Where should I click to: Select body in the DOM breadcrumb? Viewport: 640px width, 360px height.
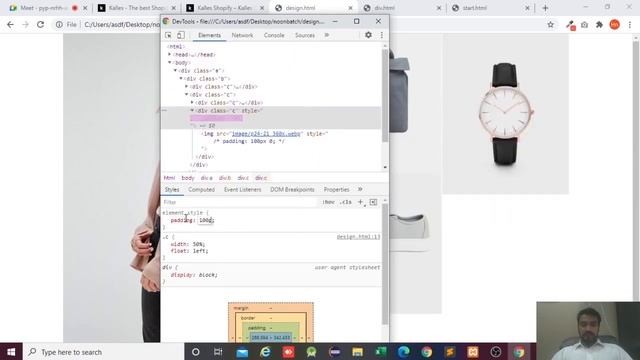pos(188,178)
